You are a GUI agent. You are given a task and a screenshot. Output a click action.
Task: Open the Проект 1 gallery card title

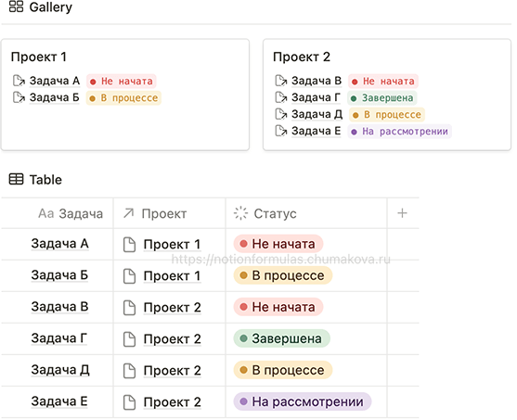pyautogui.click(x=39, y=57)
